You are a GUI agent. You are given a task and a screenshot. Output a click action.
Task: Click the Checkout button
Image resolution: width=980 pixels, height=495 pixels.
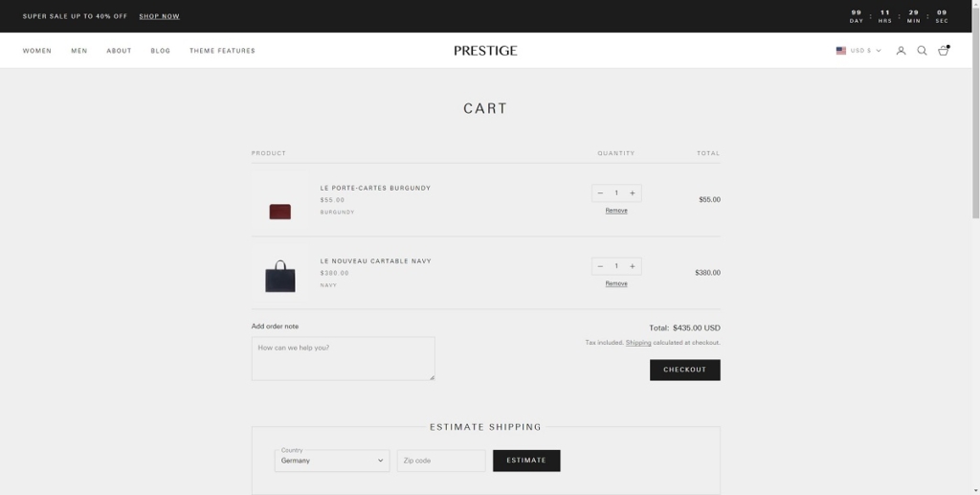pyautogui.click(x=684, y=370)
